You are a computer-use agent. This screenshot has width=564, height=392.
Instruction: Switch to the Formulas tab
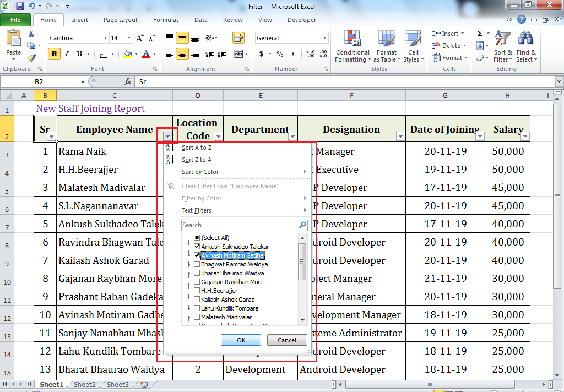point(166,20)
